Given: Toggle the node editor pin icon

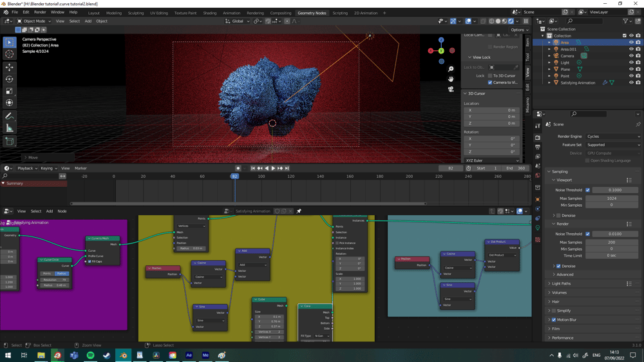Looking at the screenshot, I should [299, 211].
